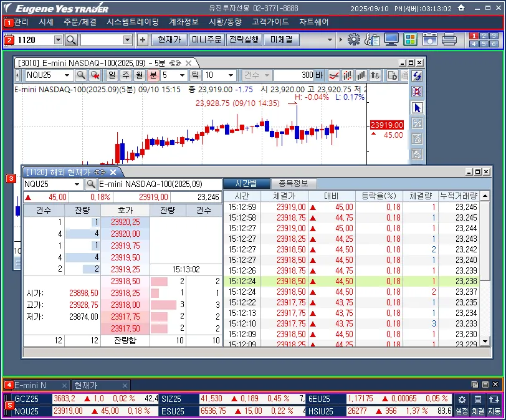Click the blue refresh arrows icon beside the chart
The width and height of the screenshot is (506, 420).
click(417, 76)
